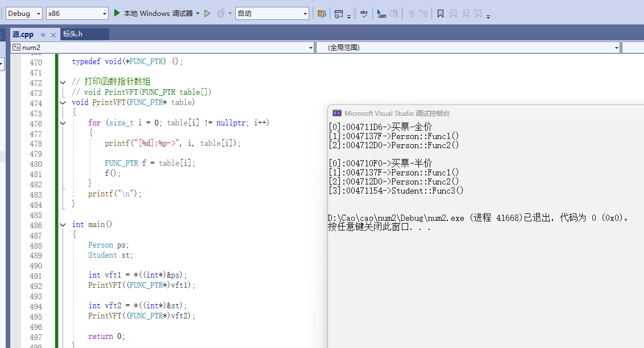Toggle the abc spell checker icon
The width and height of the screenshot is (644, 348).
click(x=364, y=14)
